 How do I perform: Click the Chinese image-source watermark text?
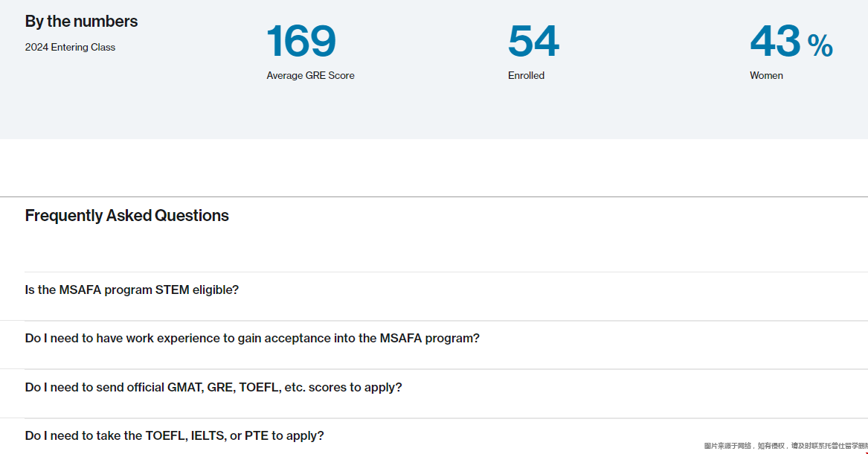785,446
